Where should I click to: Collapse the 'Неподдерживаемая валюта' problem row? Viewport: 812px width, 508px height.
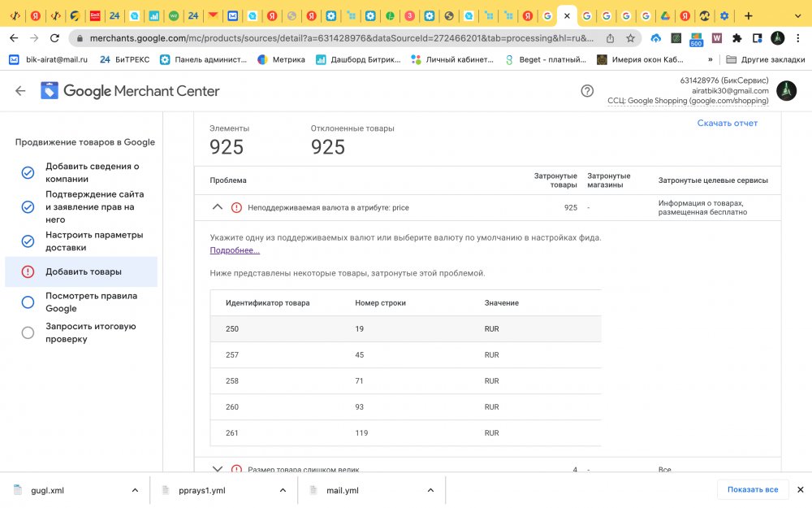point(217,207)
